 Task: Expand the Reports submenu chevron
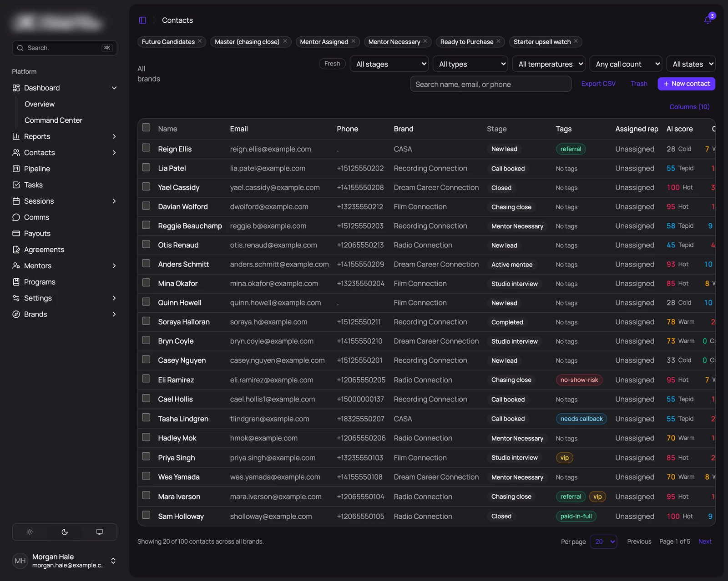(114, 136)
